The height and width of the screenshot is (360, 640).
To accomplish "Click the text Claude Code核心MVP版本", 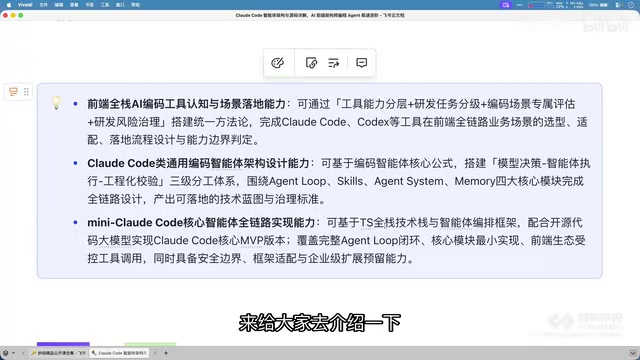I will pyautogui.click(x=219, y=240).
